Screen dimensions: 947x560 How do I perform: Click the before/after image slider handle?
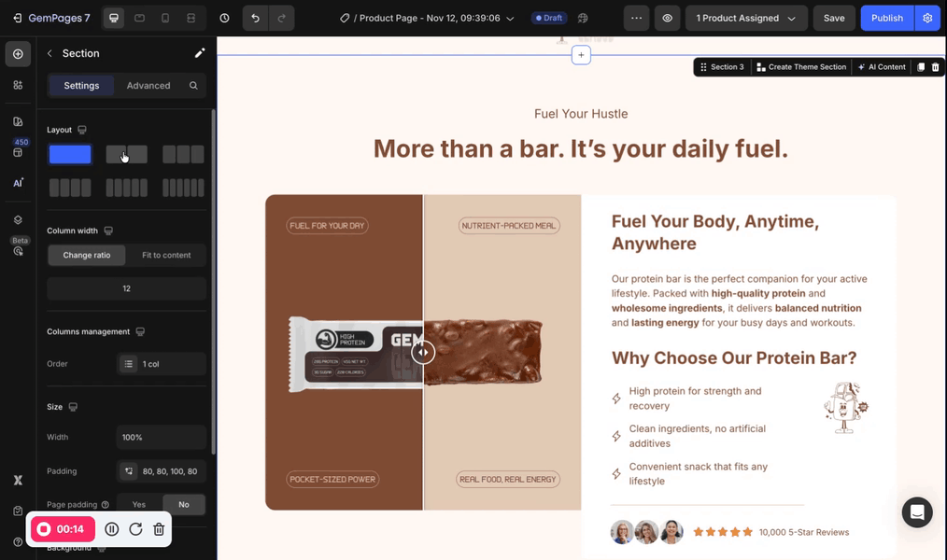tap(423, 352)
